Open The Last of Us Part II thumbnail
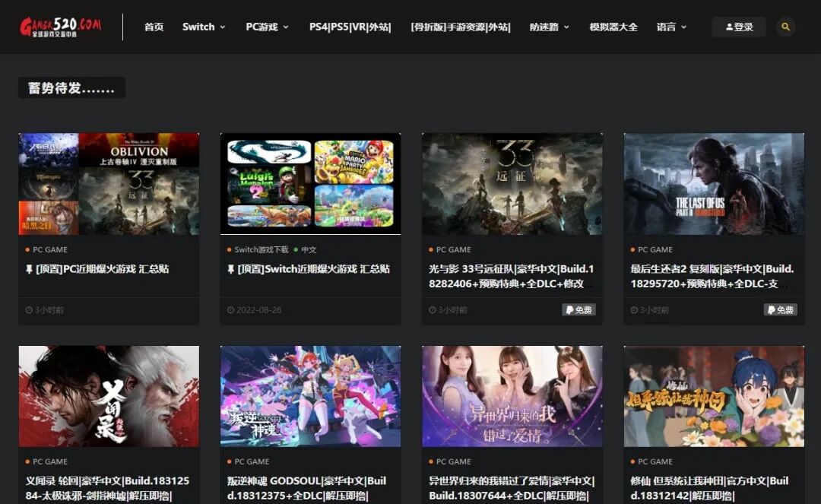Screen dimensions: 821x504 tap(714, 184)
